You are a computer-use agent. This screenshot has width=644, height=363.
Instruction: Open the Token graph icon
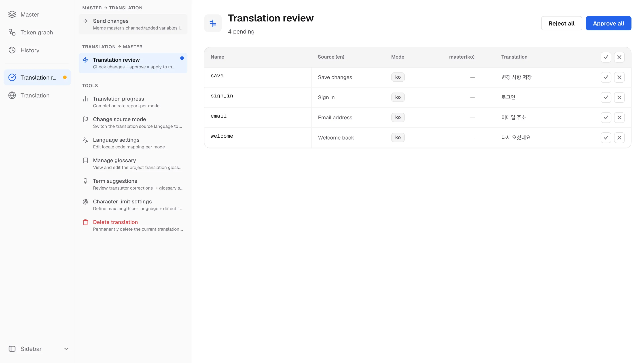click(12, 32)
